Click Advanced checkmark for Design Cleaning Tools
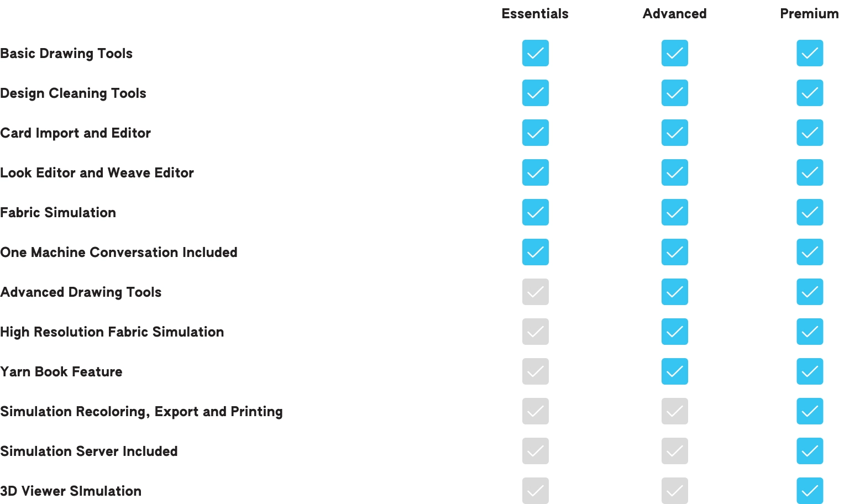860x504 pixels. click(x=674, y=93)
